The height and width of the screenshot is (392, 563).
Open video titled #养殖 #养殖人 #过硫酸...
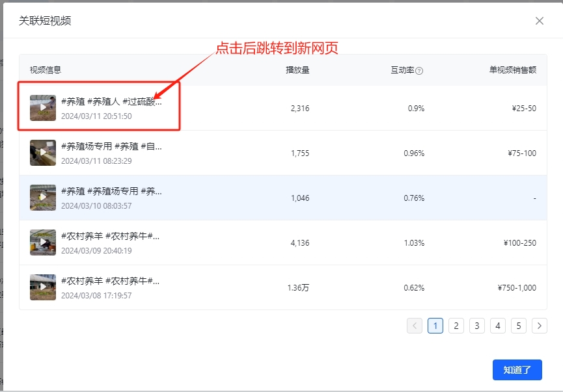point(111,101)
